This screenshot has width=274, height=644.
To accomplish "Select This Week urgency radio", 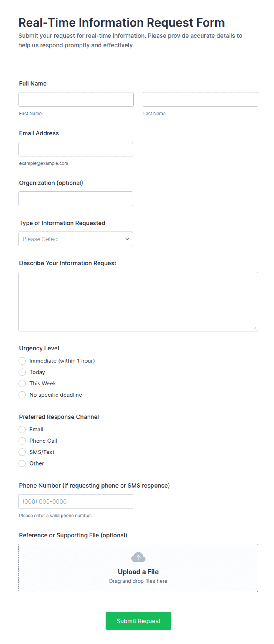I will [22, 383].
